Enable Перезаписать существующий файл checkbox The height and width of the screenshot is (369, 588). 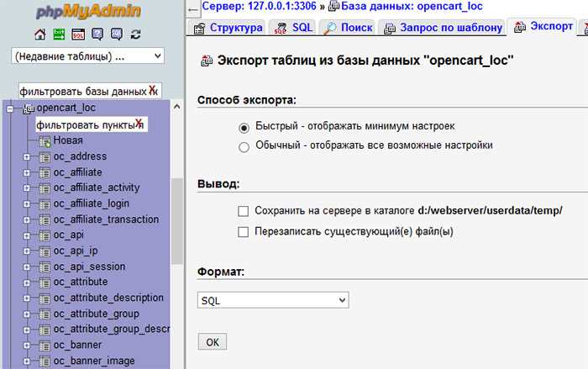click(243, 232)
